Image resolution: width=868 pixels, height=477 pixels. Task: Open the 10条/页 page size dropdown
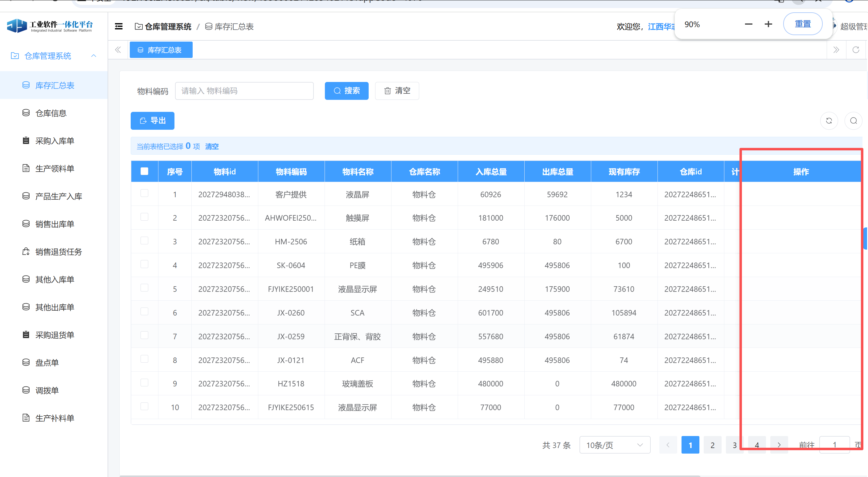click(x=614, y=445)
